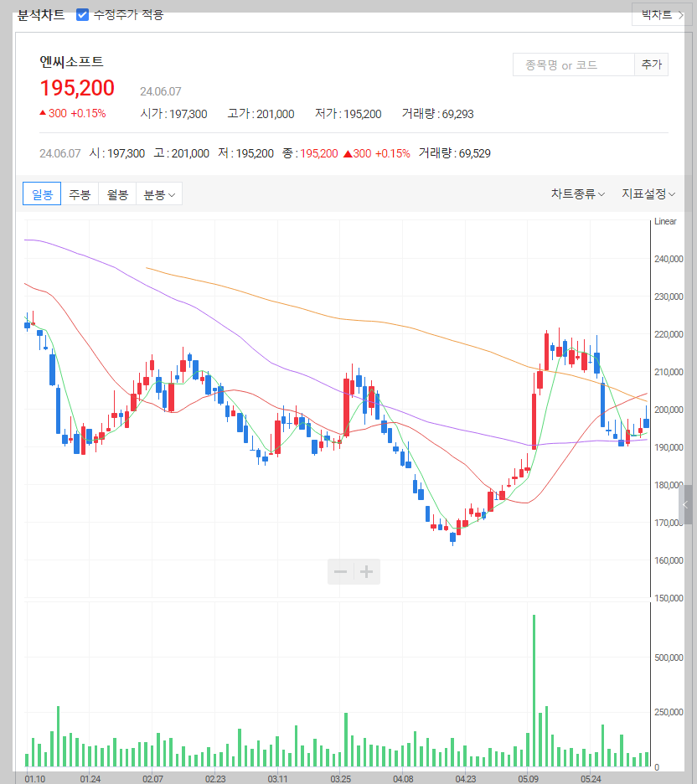Click the 저가: 195,200 value
697x784 pixels.
(x=348, y=114)
